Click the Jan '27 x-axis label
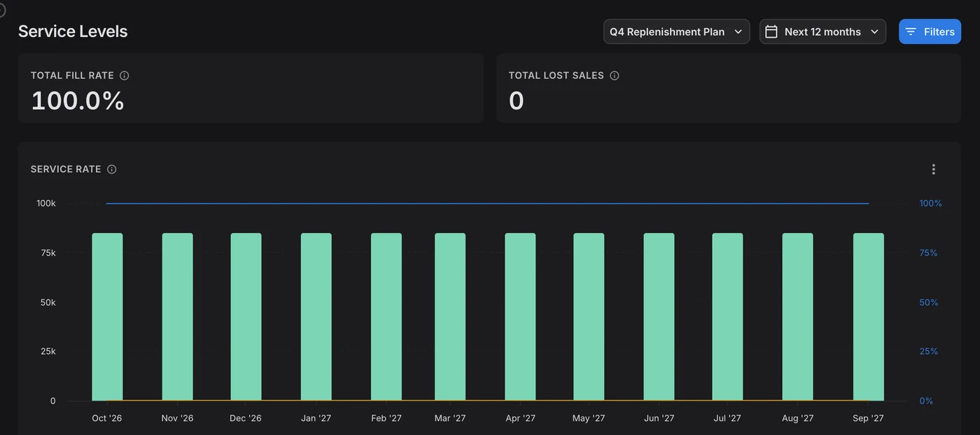This screenshot has width=980, height=435. click(x=316, y=418)
